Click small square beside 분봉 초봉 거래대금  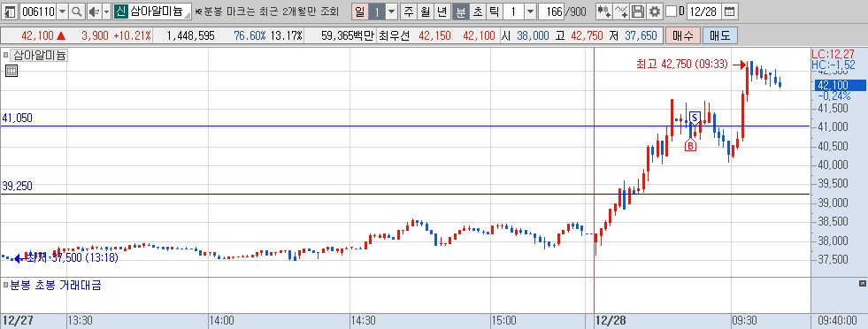point(5,286)
